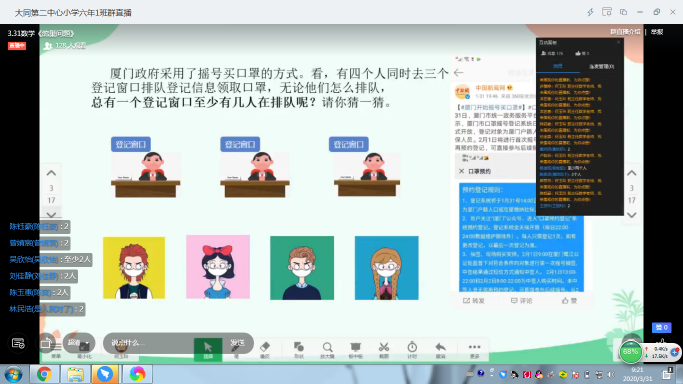Open the 群直播介绍 link
The width and height of the screenshot is (683, 384).
pos(625,32)
